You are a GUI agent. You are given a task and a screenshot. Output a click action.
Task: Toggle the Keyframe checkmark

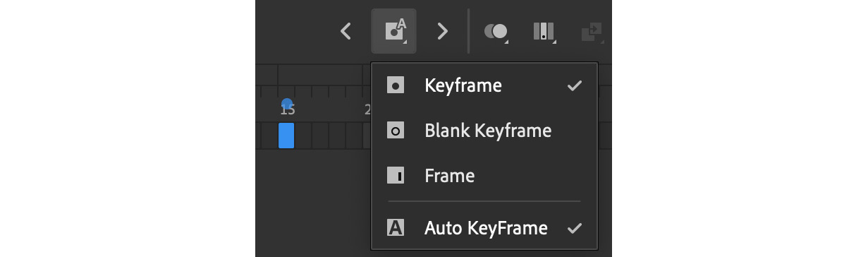pos(575,86)
